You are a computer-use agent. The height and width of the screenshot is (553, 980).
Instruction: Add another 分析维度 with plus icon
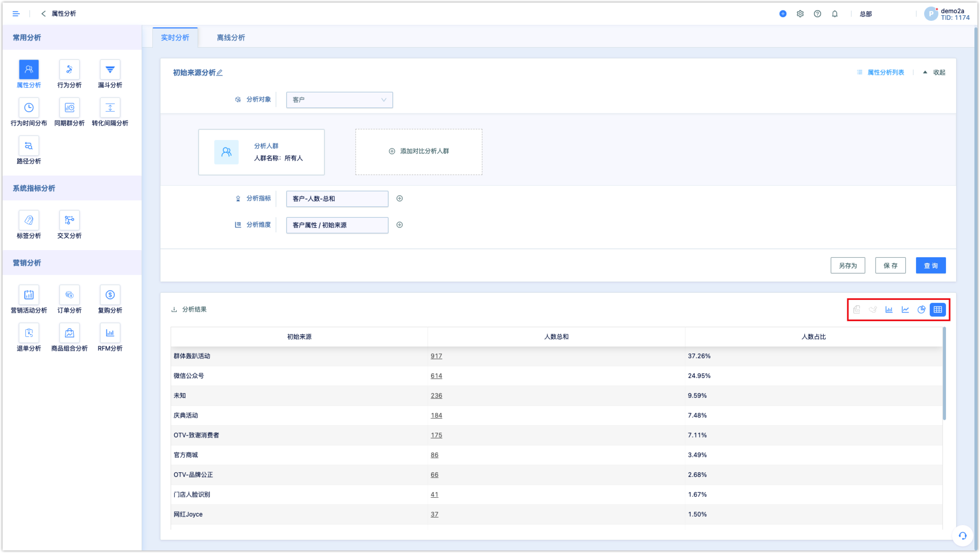tap(399, 224)
